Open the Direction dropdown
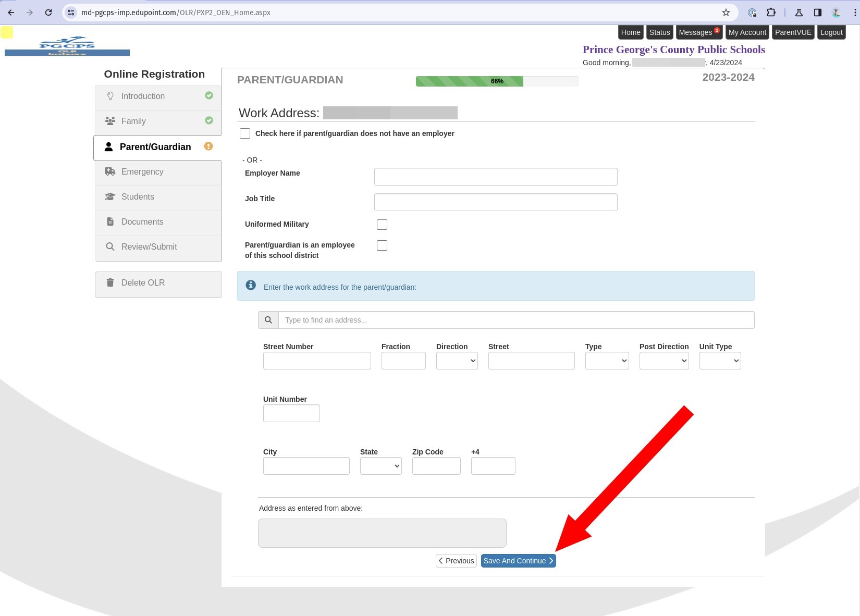Viewport: 860px width, 616px height. pyautogui.click(x=457, y=360)
